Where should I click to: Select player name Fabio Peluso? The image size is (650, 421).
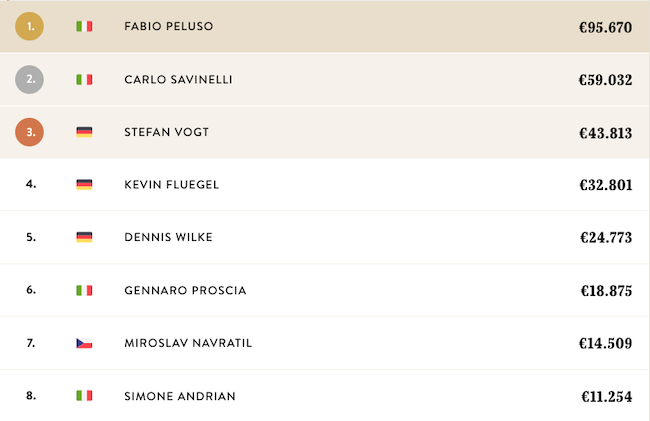point(169,27)
